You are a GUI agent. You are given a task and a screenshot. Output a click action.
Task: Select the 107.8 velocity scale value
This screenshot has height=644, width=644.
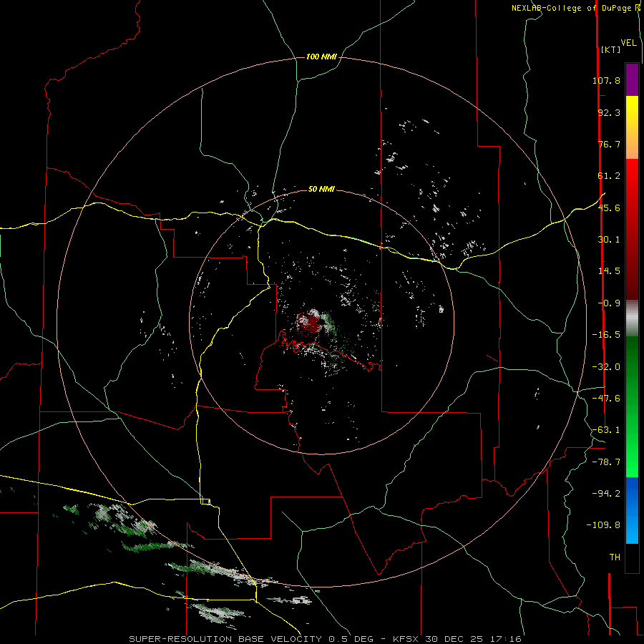coord(606,80)
